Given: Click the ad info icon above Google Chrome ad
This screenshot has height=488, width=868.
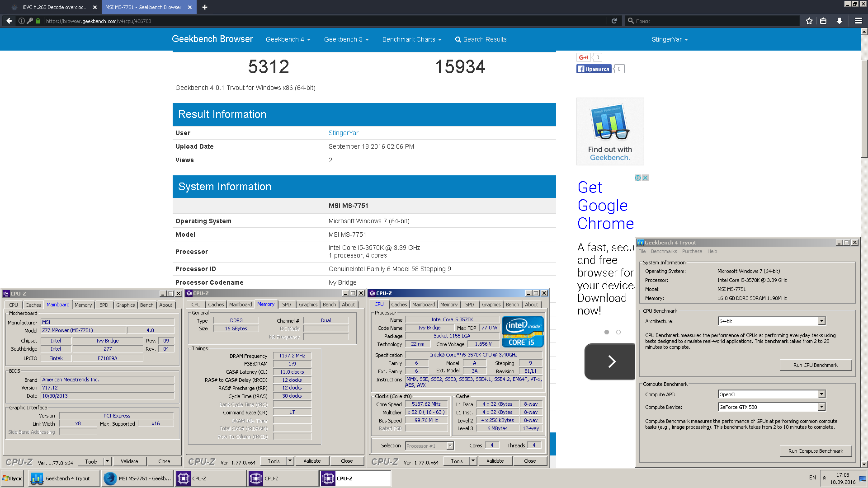Looking at the screenshot, I should coord(637,178).
